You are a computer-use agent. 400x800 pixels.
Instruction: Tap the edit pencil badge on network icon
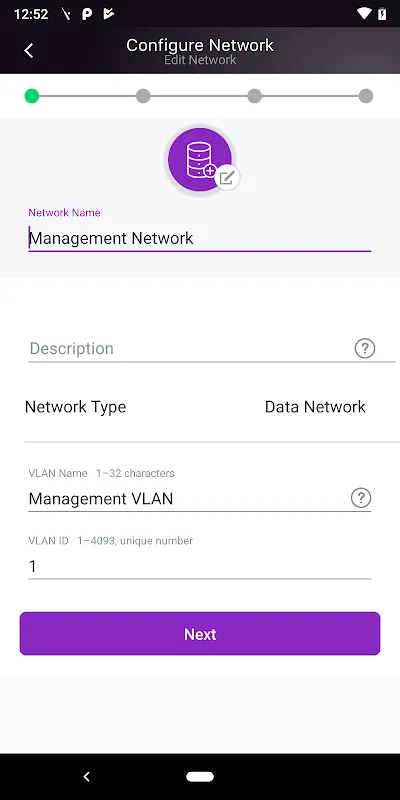click(x=227, y=178)
